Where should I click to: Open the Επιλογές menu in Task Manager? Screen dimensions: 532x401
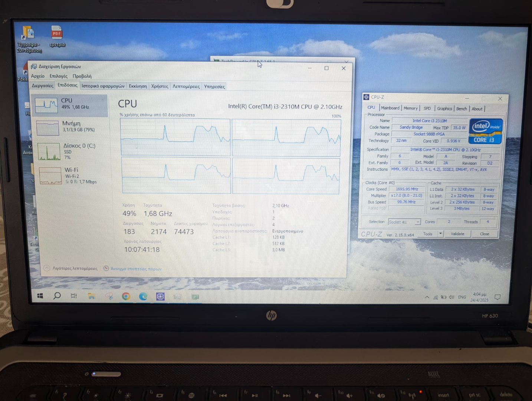tap(59, 76)
